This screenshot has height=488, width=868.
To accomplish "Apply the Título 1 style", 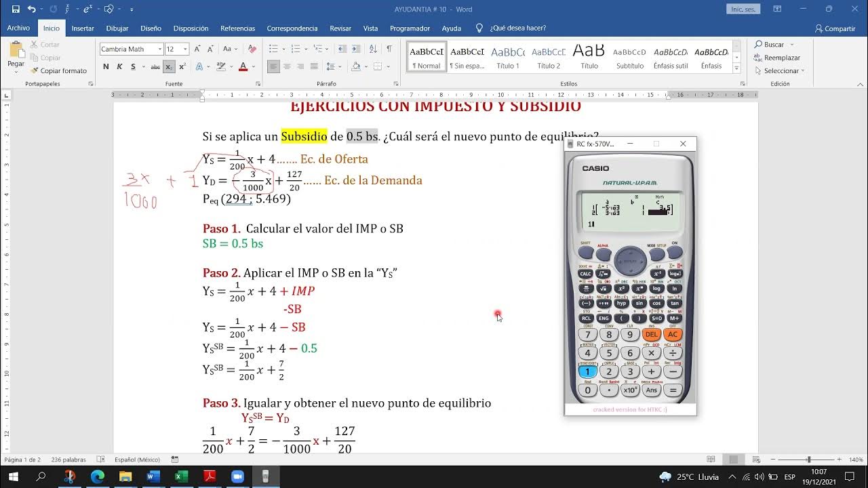I will pos(508,58).
